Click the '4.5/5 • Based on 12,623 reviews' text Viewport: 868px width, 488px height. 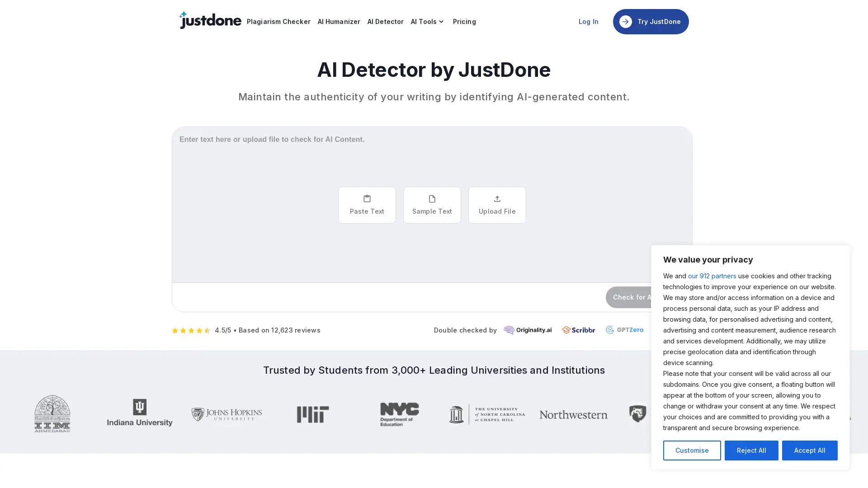267,330
